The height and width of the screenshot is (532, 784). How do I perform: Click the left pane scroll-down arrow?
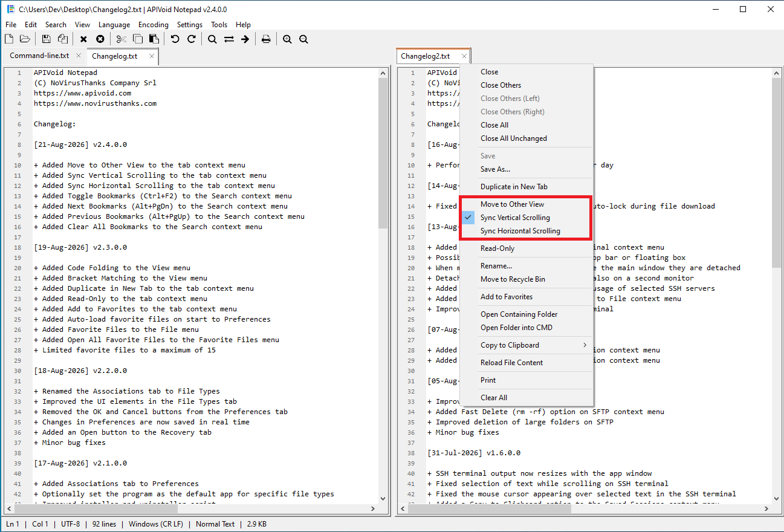pos(383,498)
